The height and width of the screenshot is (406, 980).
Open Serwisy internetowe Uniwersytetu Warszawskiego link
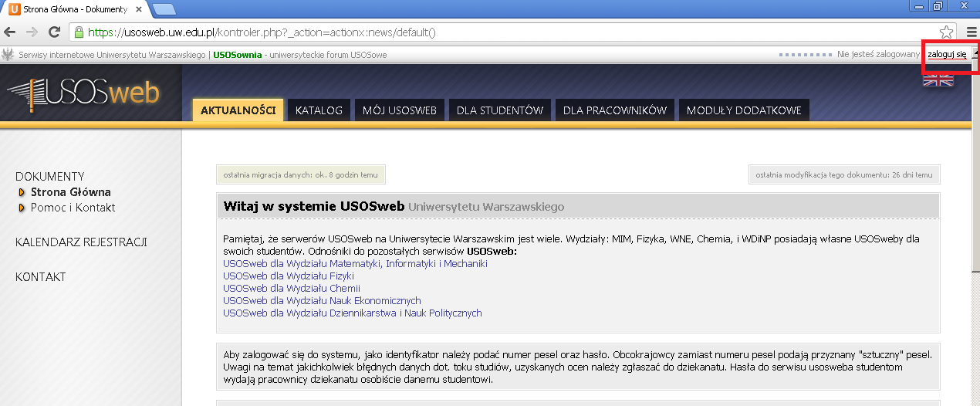(x=113, y=55)
